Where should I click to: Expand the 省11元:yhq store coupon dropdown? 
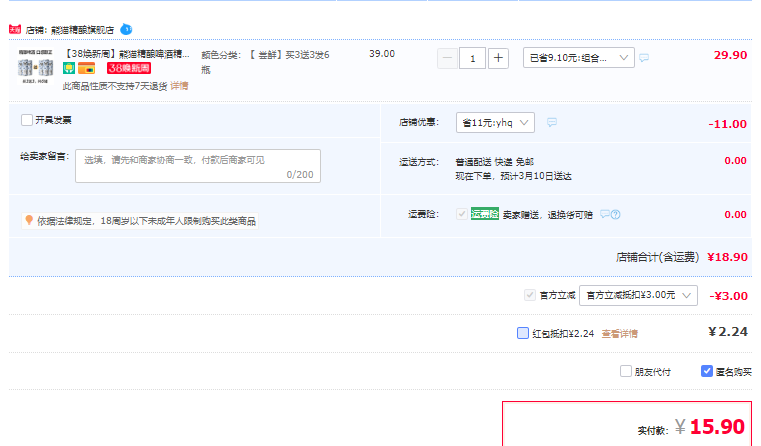click(495, 122)
